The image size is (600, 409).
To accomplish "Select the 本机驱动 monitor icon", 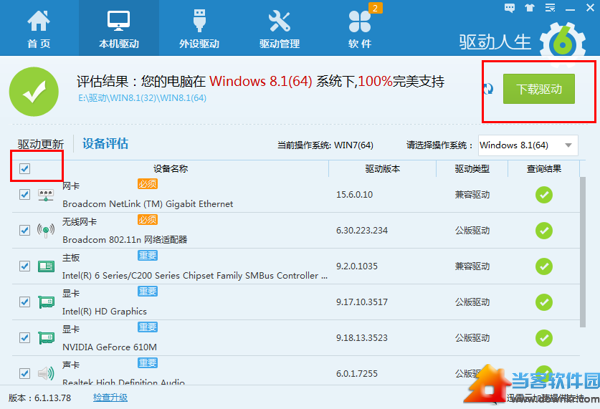I will click(119, 21).
